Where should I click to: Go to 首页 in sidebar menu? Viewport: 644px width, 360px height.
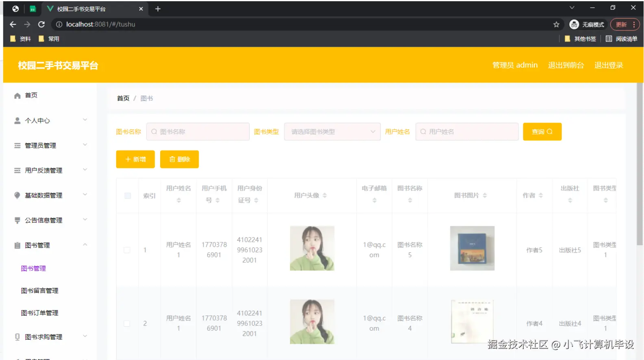(31, 95)
